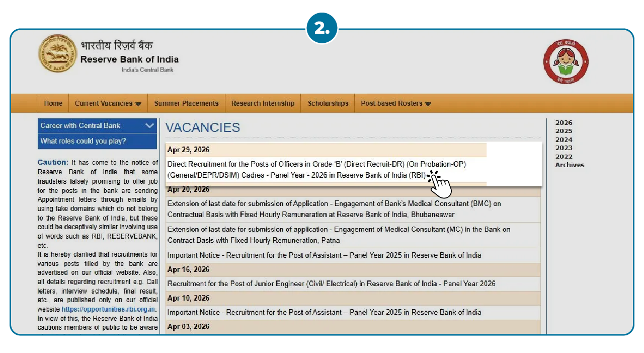Open 'What roles could you play?' sidebar link
Viewport: 644px width, 353px height.
97,141
